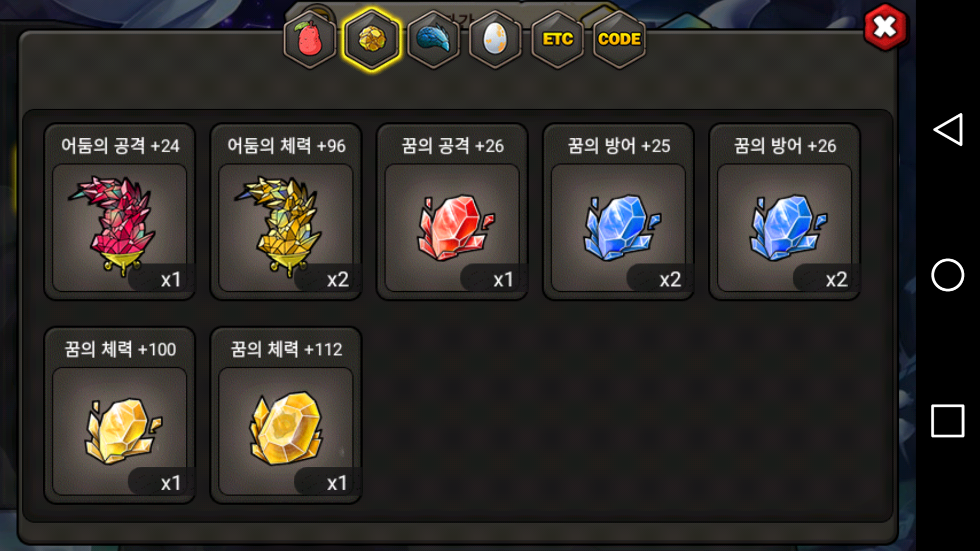Tap x2 count on 어둠의 체력 item
980x551 pixels.
pos(338,279)
